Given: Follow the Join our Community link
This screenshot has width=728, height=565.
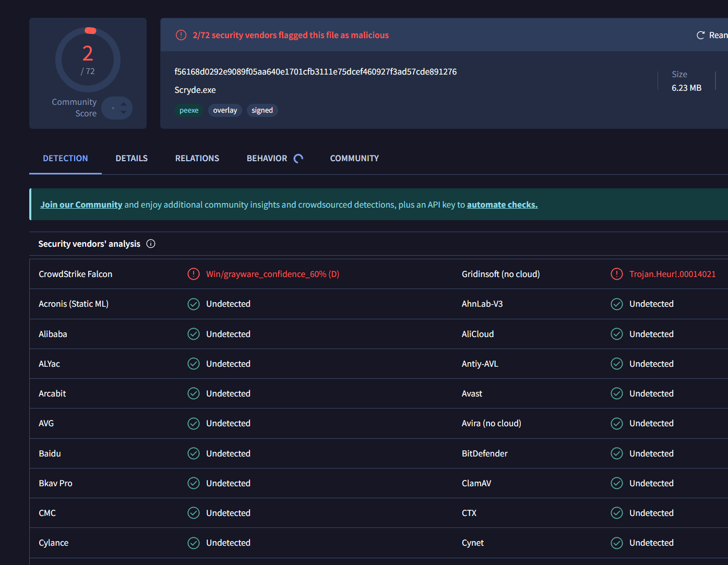Looking at the screenshot, I should (x=81, y=205).
